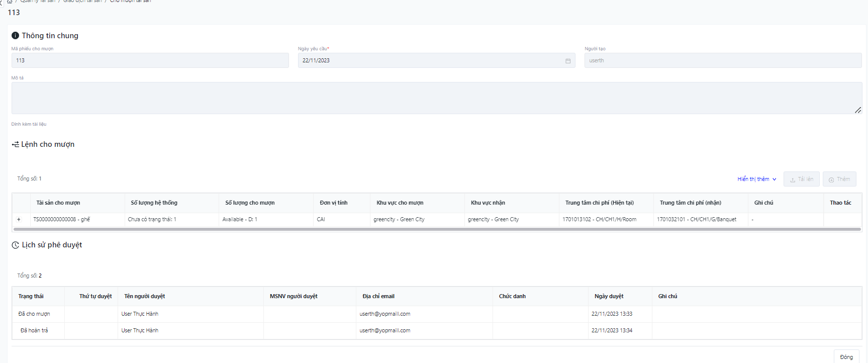Viewport: 868px width, 363px height.
Task: Click the Lịch sử phê duyệt clock icon
Action: click(16, 245)
